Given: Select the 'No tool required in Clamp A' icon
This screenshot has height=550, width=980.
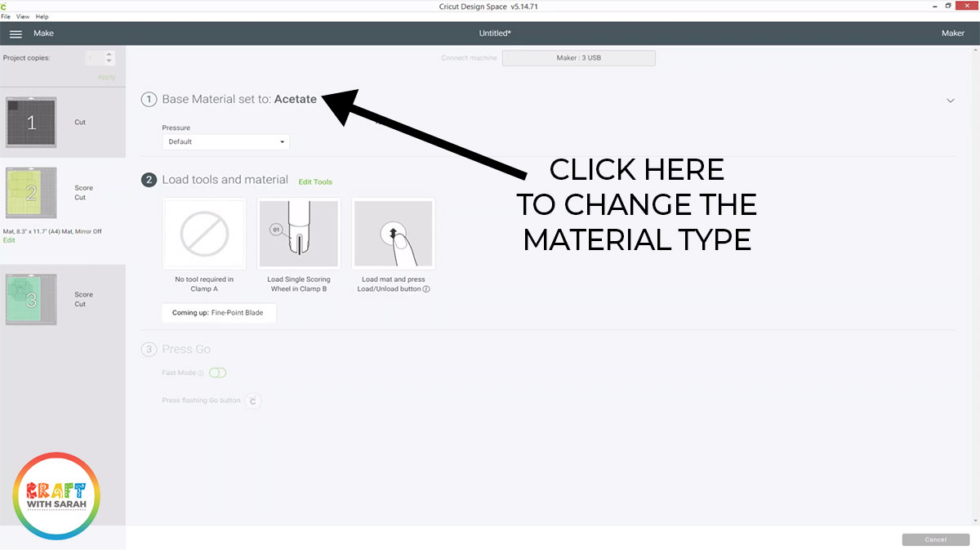Looking at the screenshot, I should click(204, 234).
